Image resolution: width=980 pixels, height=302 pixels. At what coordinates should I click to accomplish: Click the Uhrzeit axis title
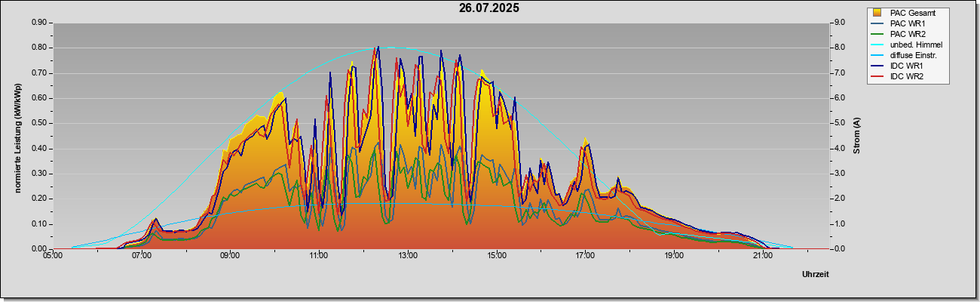815,275
